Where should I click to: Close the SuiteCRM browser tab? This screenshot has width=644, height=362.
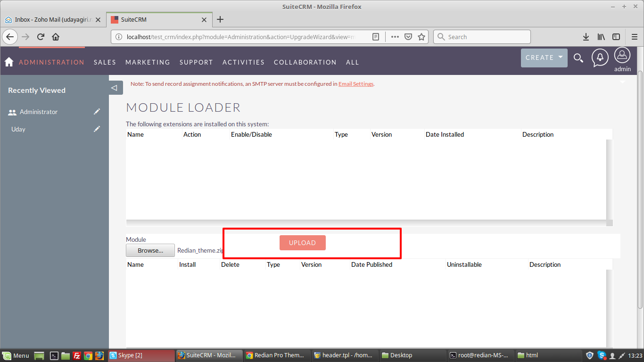coord(204,20)
